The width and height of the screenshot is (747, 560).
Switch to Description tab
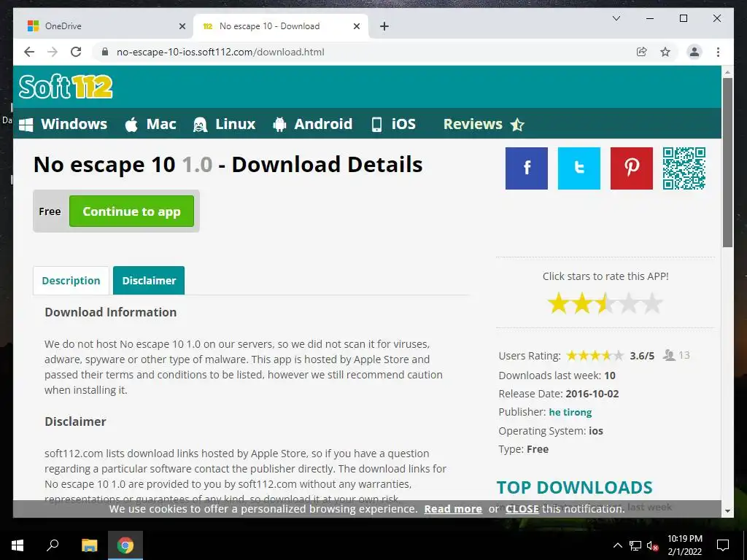[x=71, y=281]
